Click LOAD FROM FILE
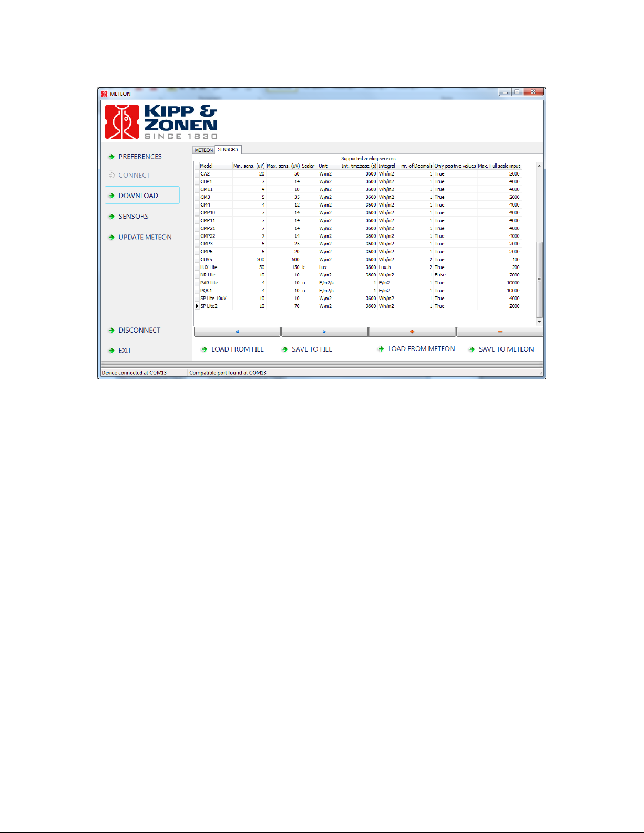The height and width of the screenshot is (833, 644). click(238, 349)
